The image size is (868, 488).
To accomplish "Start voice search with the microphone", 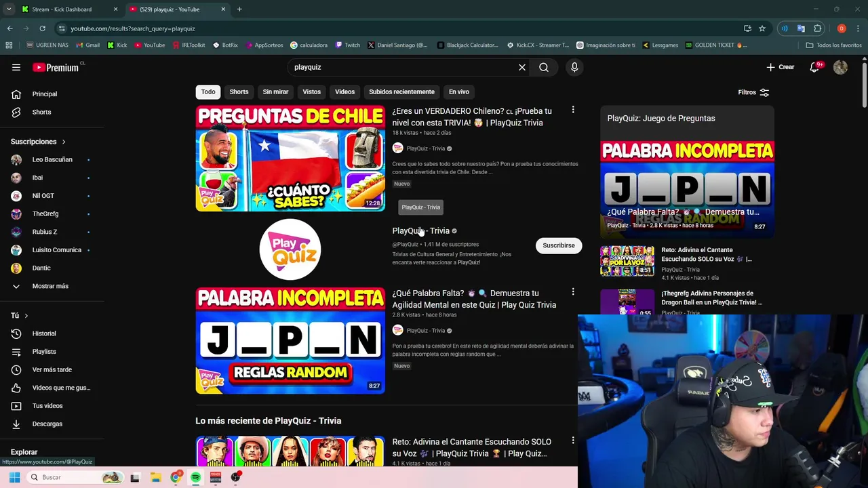I will pyautogui.click(x=574, y=67).
